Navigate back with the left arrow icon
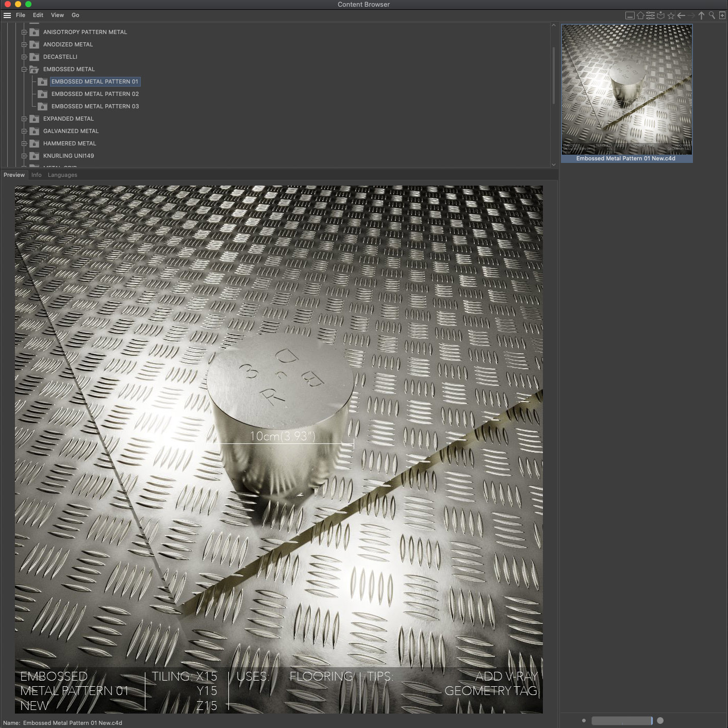The height and width of the screenshot is (728, 728). point(681,15)
